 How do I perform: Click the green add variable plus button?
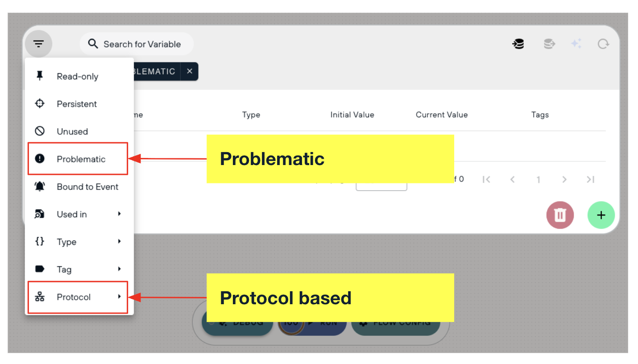click(601, 215)
